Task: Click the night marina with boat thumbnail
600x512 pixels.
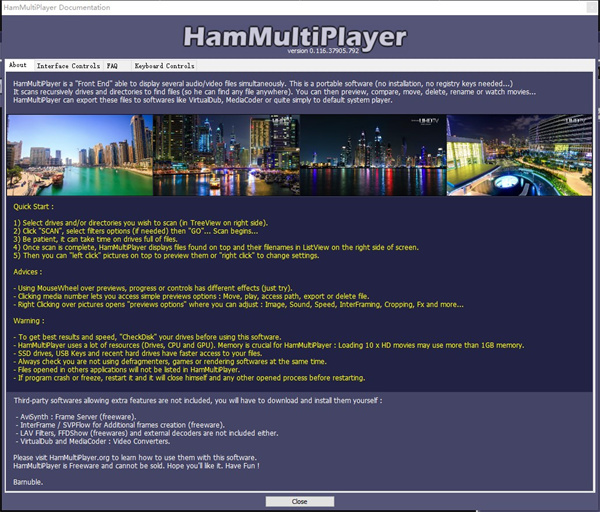Action: coord(227,155)
